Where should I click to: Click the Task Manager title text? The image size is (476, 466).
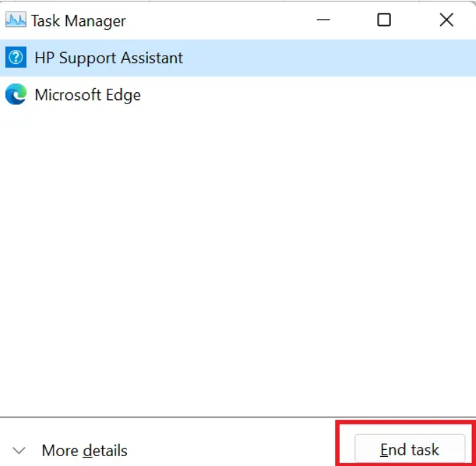[x=78, y=20]
